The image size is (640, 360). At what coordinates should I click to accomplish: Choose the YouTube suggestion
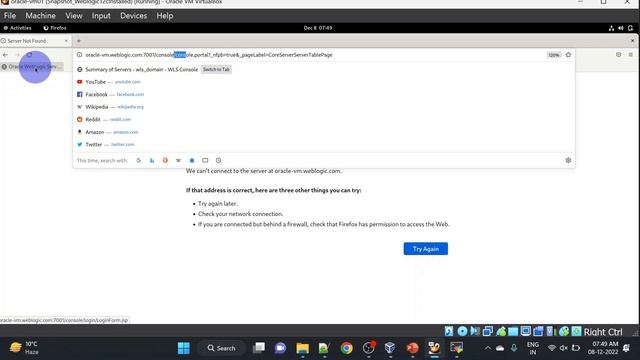click(x=324, y=82)
